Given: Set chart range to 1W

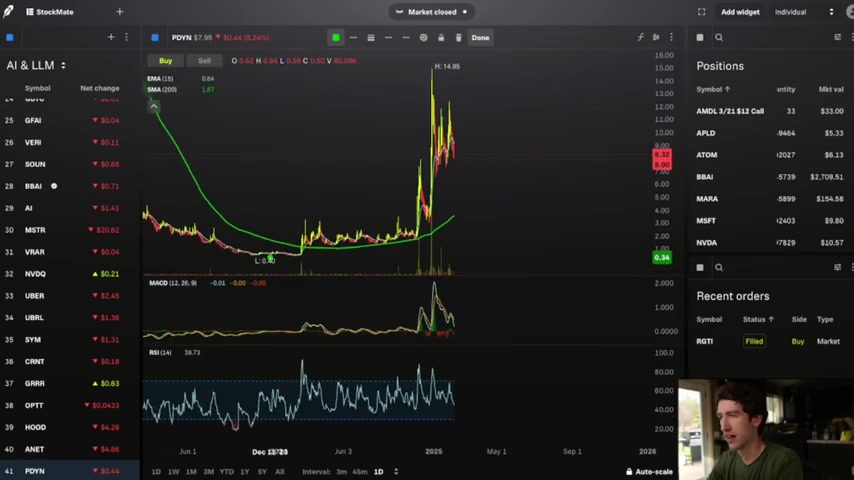Looking at the screenshot, I should click(173, 471).
